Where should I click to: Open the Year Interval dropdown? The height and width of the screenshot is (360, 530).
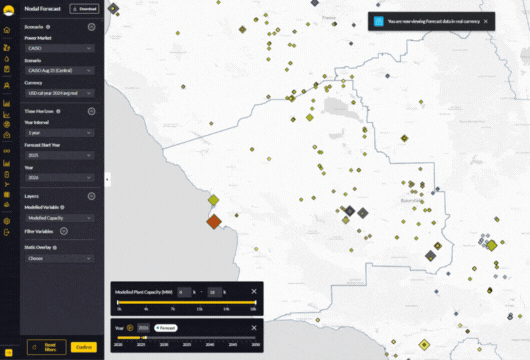point(60,133)
